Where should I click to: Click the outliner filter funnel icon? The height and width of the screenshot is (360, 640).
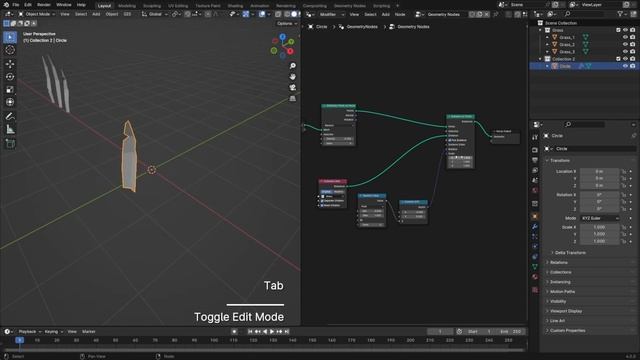click(x=620, y=14)
